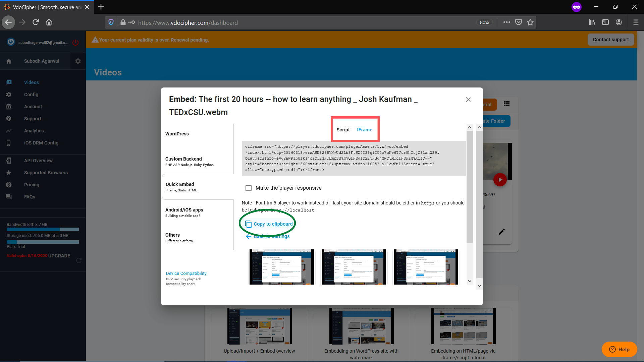Click the Copy to clipboard icon
The height and width of the screenshot is (362, 644).
[248, 224]
